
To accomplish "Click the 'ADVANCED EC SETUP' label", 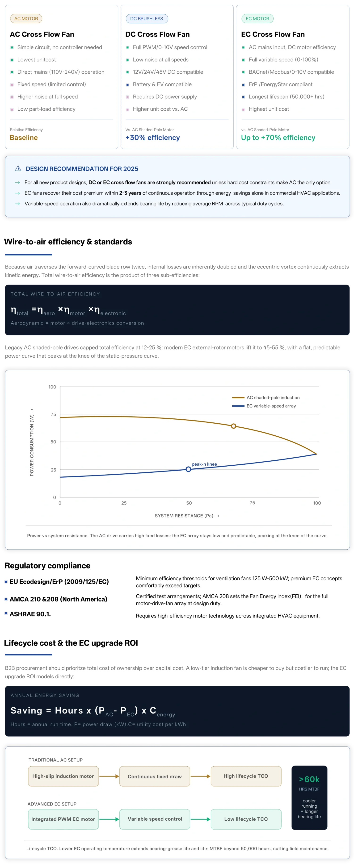I will tap(52, 804).
